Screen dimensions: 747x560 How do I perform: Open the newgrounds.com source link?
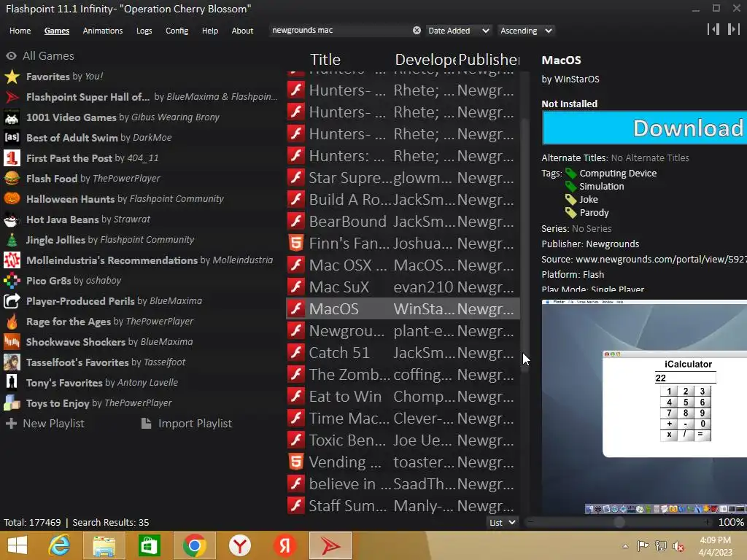[661, 259]
